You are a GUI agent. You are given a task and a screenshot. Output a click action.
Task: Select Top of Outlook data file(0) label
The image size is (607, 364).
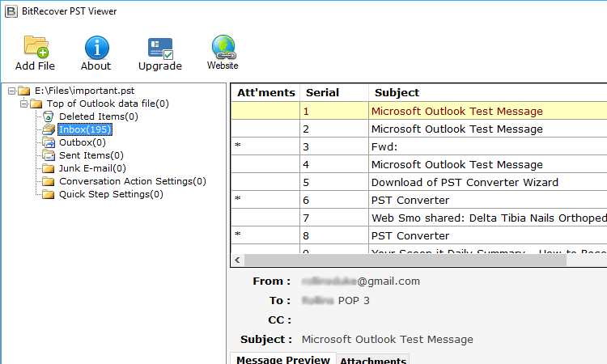pos(108,104)
